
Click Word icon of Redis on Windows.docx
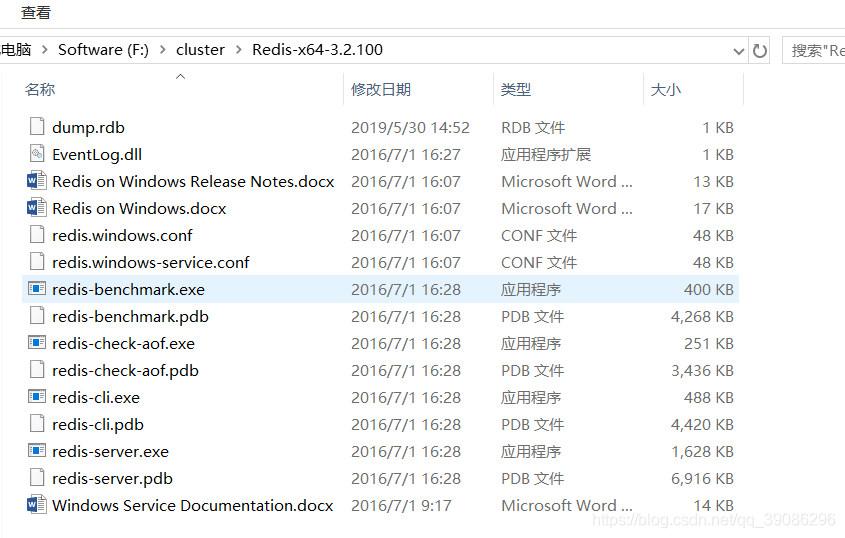[37, 208]
